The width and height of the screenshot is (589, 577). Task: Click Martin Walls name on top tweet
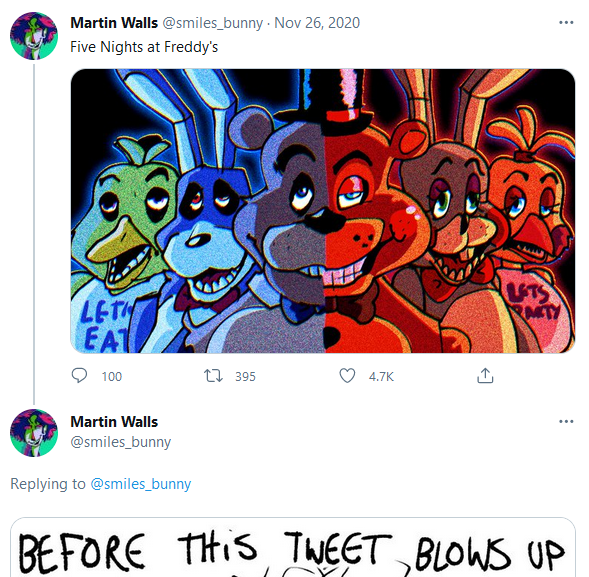pyautogui.click(x=114, y=23)
